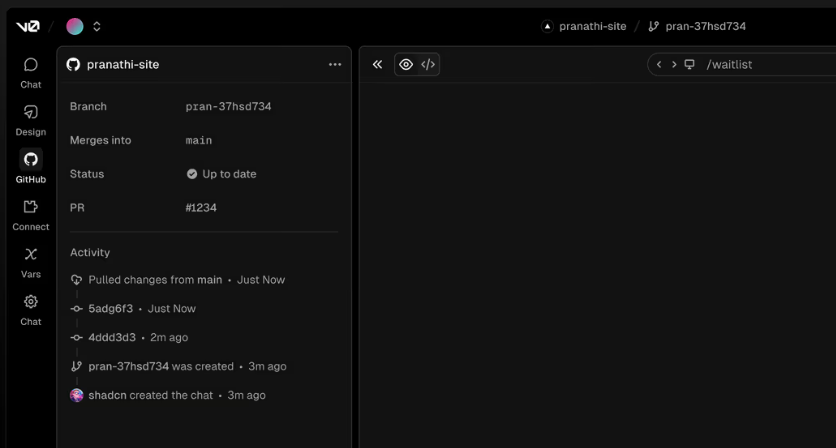The width and height of the screenshot is (836, 448).
Task: Click the Status label
Action: pos(87,174)
